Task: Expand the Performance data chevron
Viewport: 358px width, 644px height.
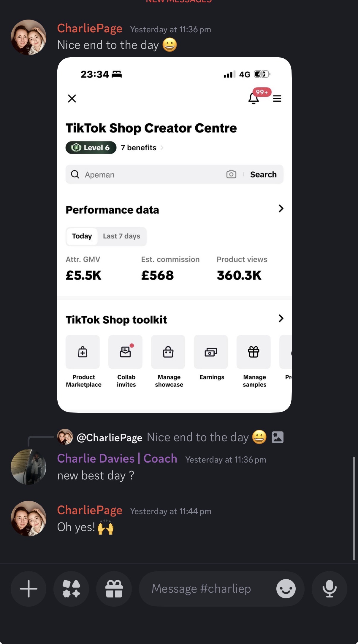Action: (x=281, y=209)
